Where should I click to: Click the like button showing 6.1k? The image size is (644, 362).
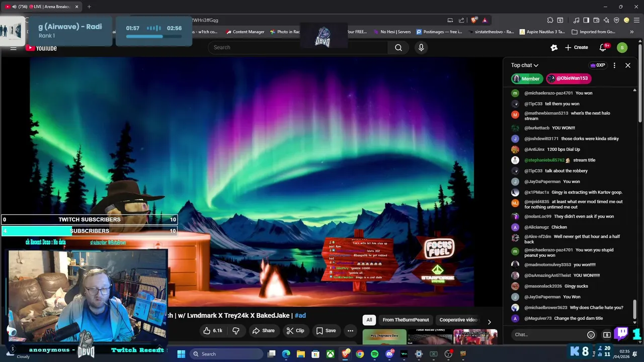[212, 330]
